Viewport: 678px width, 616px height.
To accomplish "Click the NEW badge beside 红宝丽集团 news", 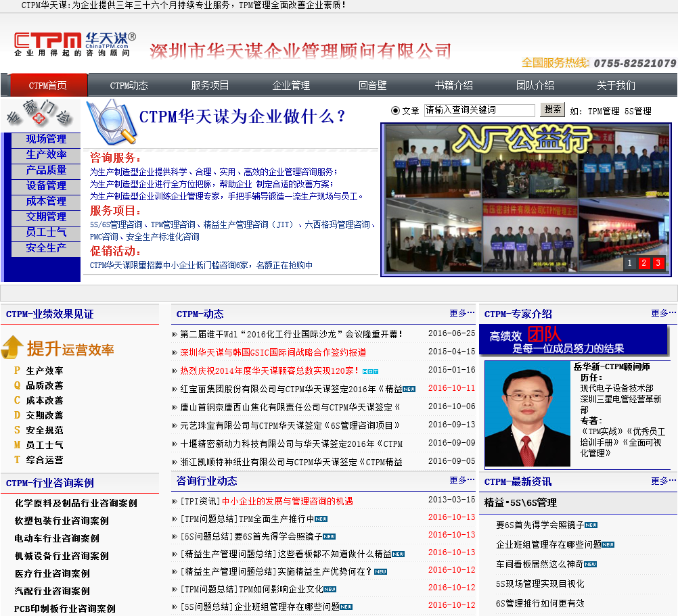I will (409, 389).
